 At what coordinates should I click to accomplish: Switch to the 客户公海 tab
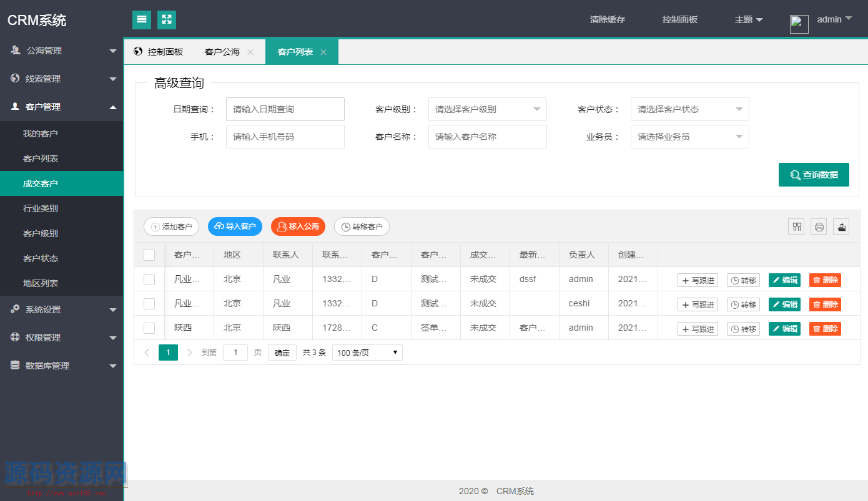point(222,52)
